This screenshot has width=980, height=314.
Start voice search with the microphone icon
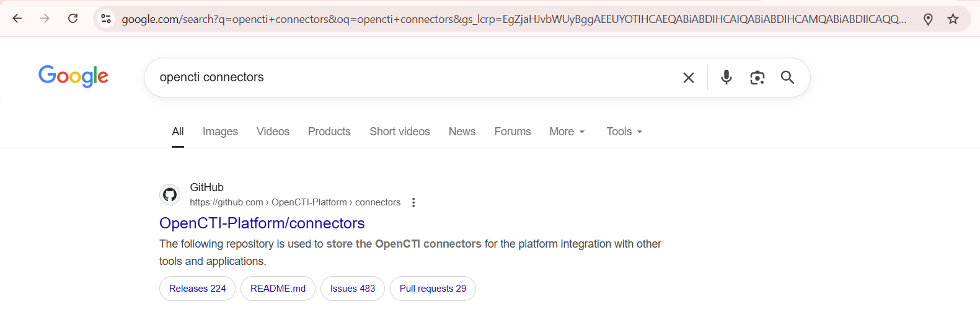click(x=726, y=77)
